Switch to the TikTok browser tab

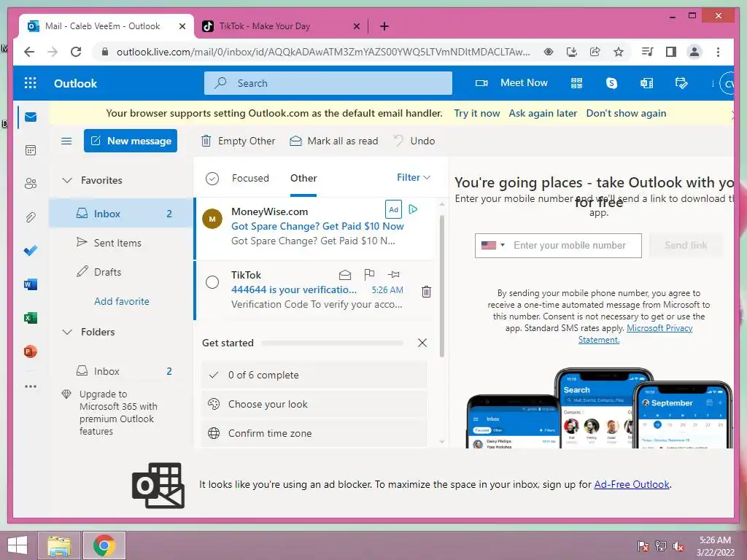[x=281, y=26]
